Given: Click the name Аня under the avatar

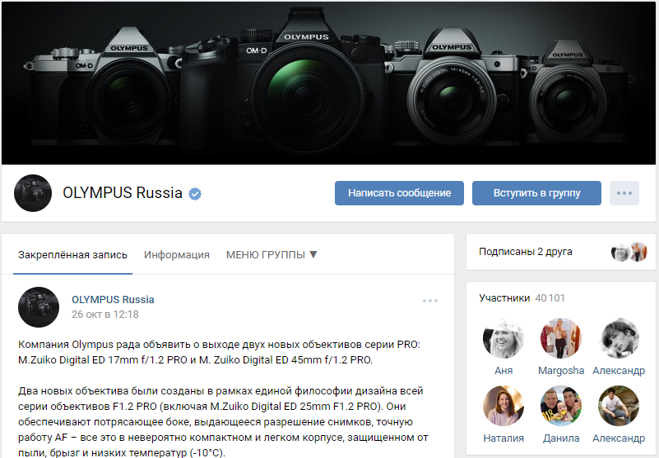Looking at the screenshot, I should pyautogui.click(x=503, y=371).
